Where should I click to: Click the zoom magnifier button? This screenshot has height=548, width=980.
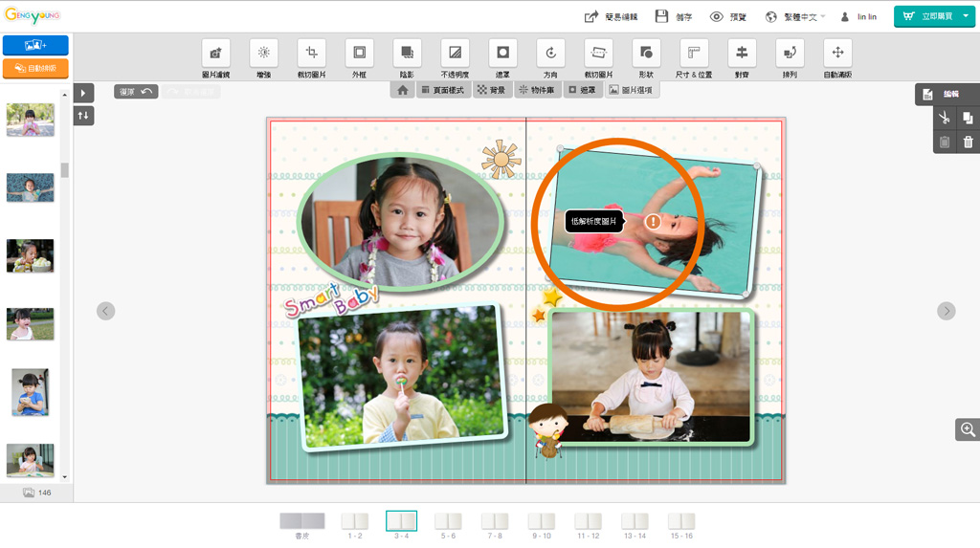tap(968, 429)
